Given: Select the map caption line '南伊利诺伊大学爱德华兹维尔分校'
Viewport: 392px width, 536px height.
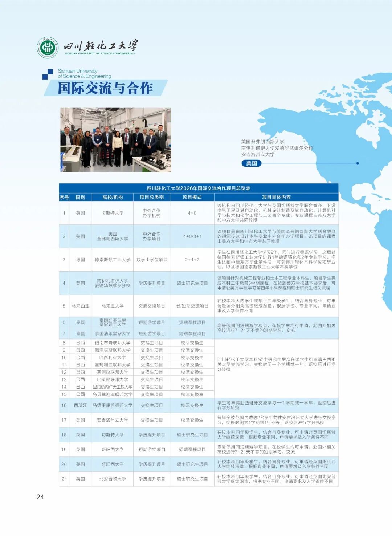Looking at the screenshot, I should pos(277,148).
